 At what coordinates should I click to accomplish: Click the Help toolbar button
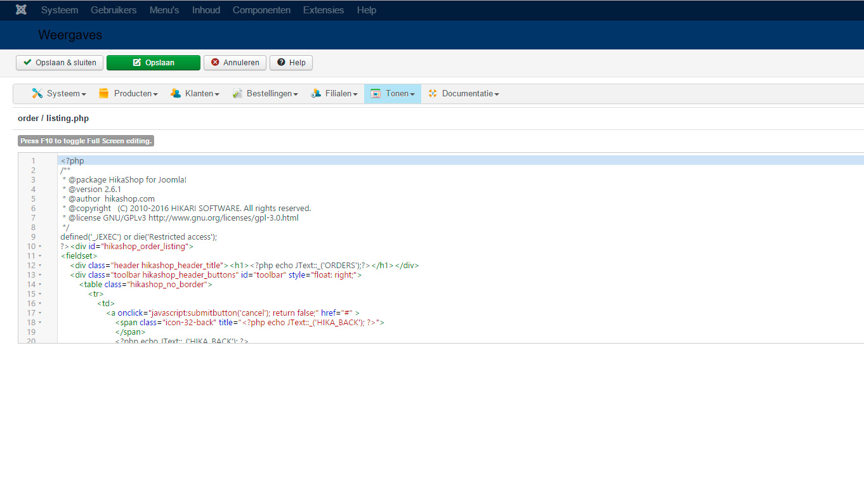click(x=291, y=63)
